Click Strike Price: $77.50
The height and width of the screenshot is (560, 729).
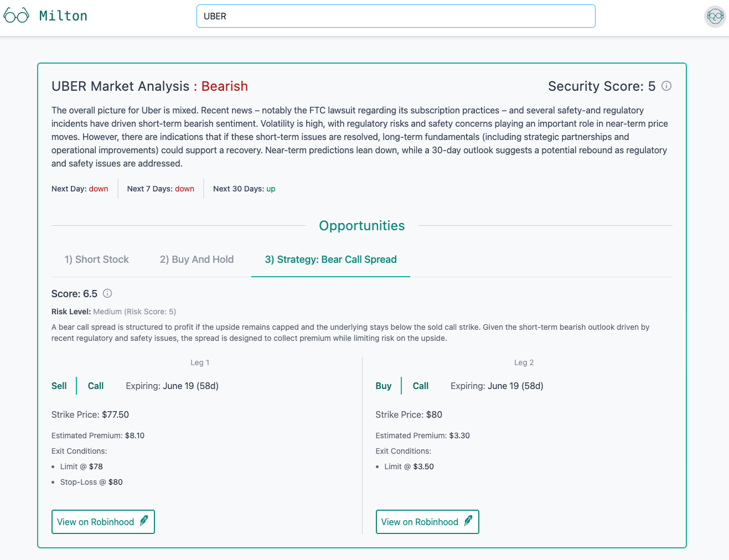click(90, 414)
